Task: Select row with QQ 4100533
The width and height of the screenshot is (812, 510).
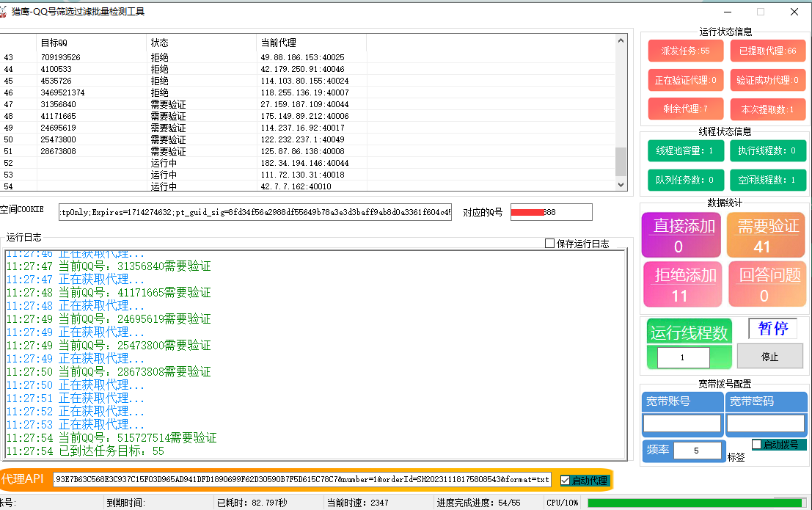Action: pyautogui.click(x=307, y=69)
